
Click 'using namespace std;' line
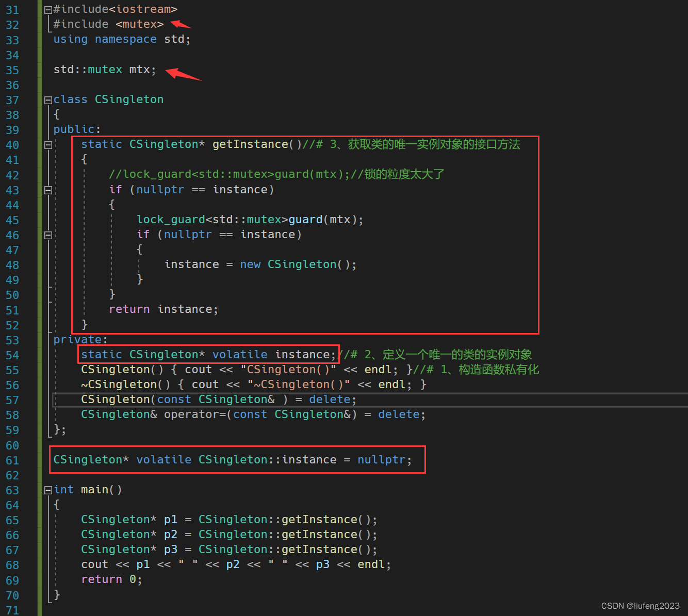click(122, 39)
